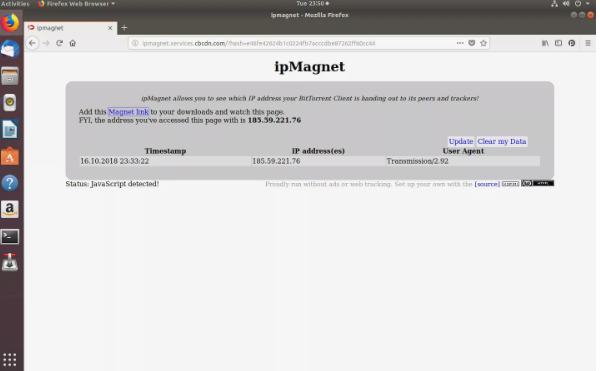Go back to previous page
This screenshot has width=600, height=371.
(x=32, y=43)
